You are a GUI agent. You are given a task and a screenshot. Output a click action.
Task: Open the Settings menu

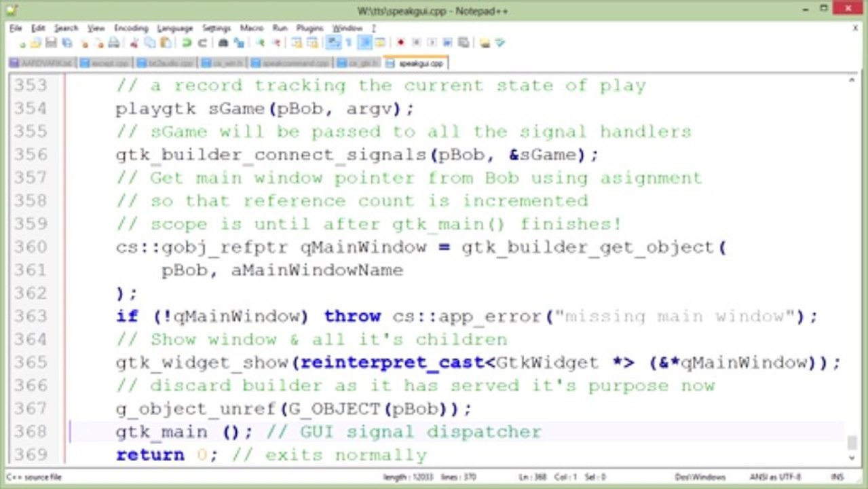pos(216,28)
